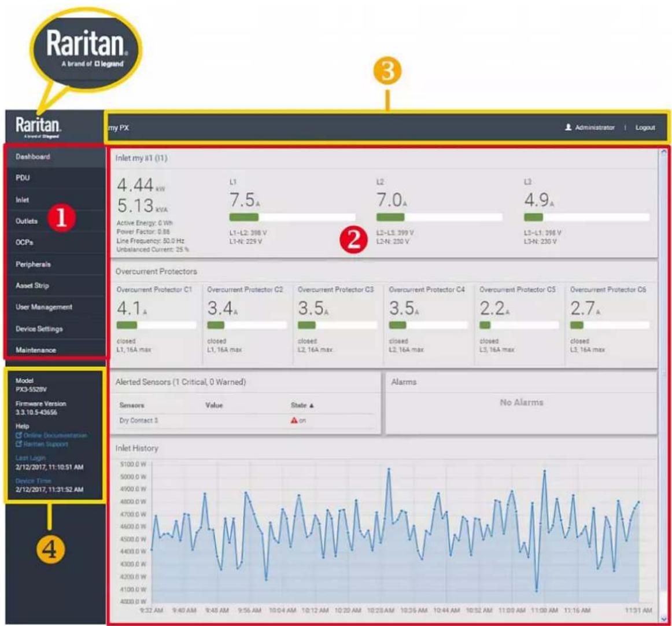Click Overcurrent Protector C6 load bar
Viewport: 672px width, 626px height.
coord(610,325)
